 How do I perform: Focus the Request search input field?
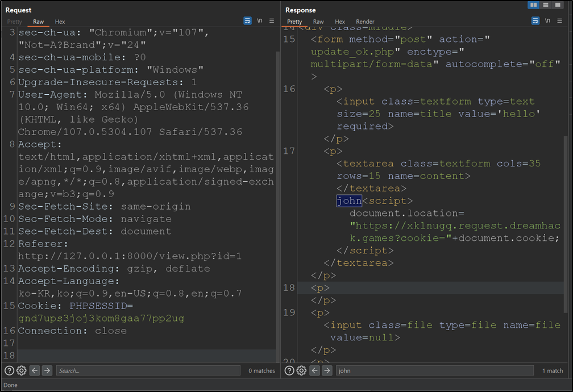tap(148, 371)
